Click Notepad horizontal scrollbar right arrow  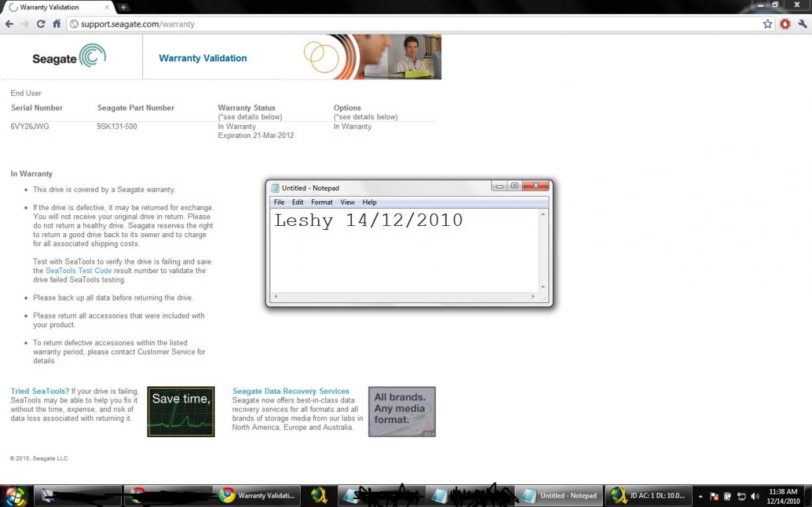coord(533,297)
